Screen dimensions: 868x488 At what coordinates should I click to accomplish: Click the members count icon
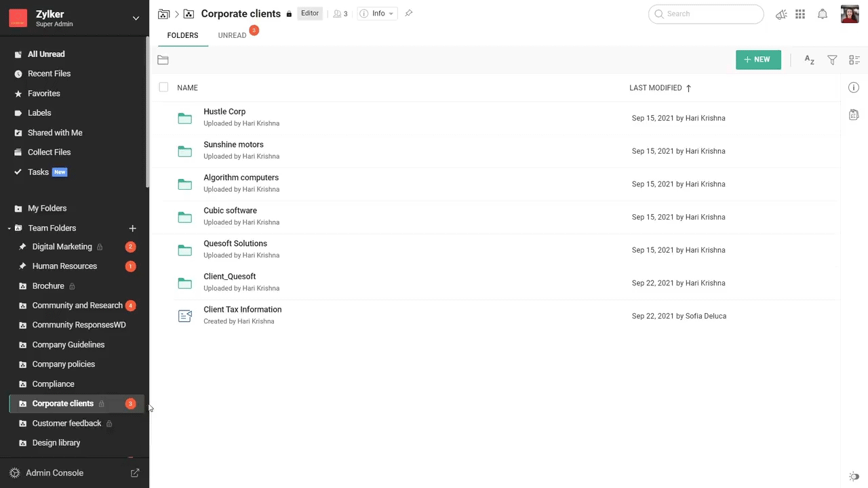click(340, 14)
